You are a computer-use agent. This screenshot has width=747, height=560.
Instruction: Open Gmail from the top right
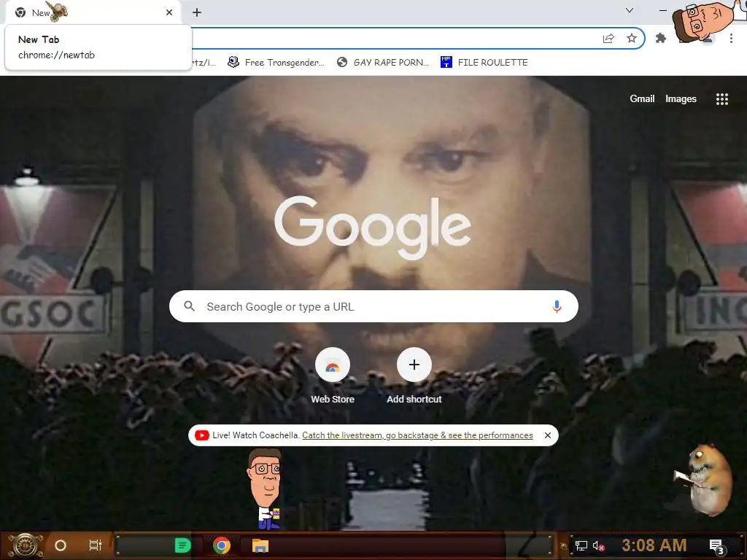point(642,98)
